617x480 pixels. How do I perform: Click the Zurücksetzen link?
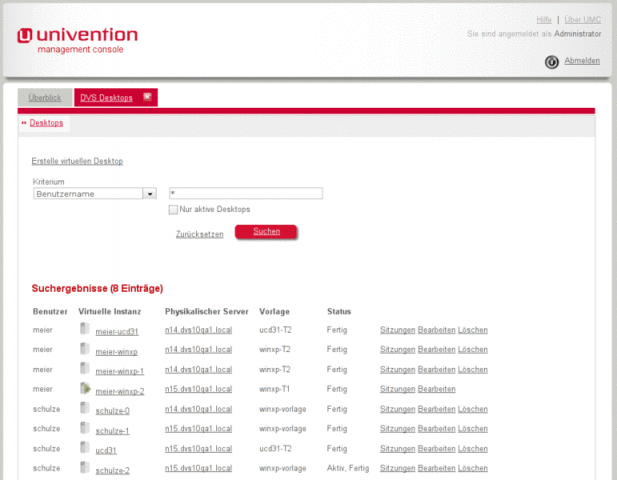tap(200, 234)
